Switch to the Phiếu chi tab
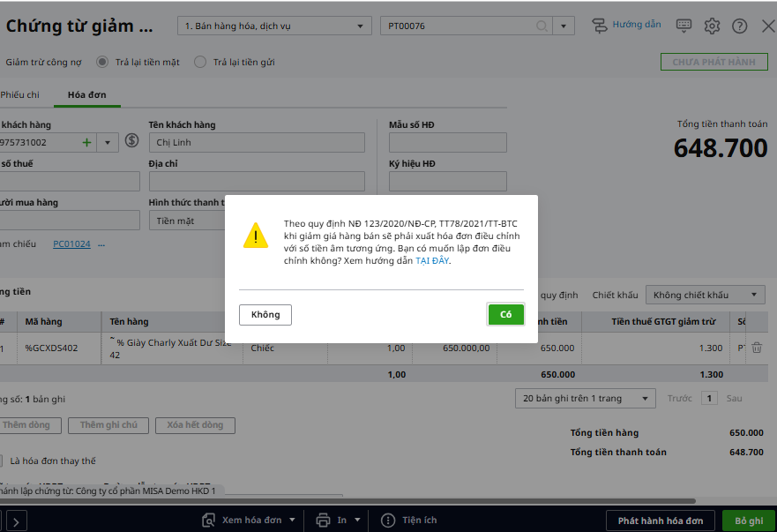This screenshot has height=532, width=777. (x=21, y=94)
